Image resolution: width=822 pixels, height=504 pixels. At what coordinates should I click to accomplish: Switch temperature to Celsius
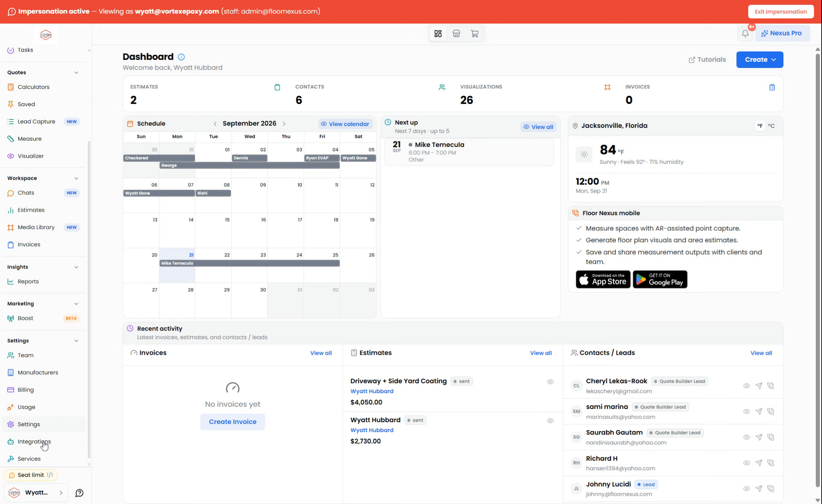pyautogui.click(x=771, y=126)
